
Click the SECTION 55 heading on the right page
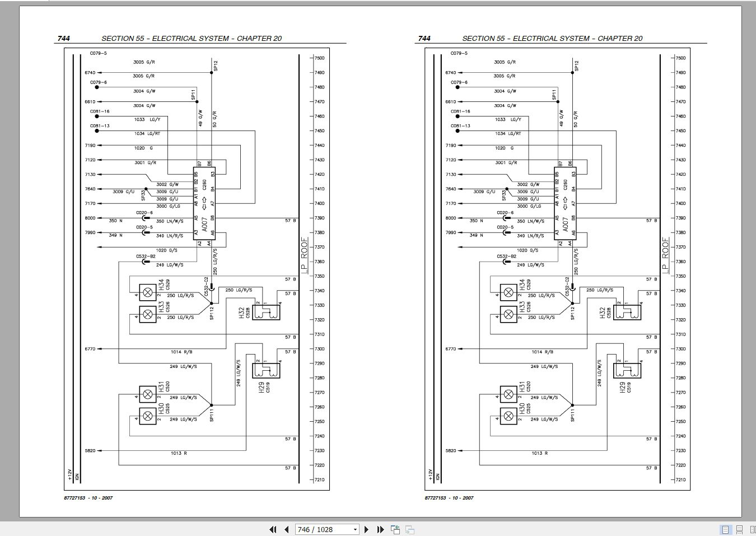(552, 39)
